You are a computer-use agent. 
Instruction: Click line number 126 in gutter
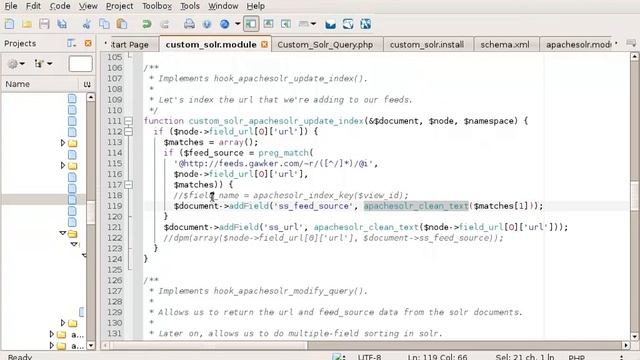pos(115,280)
